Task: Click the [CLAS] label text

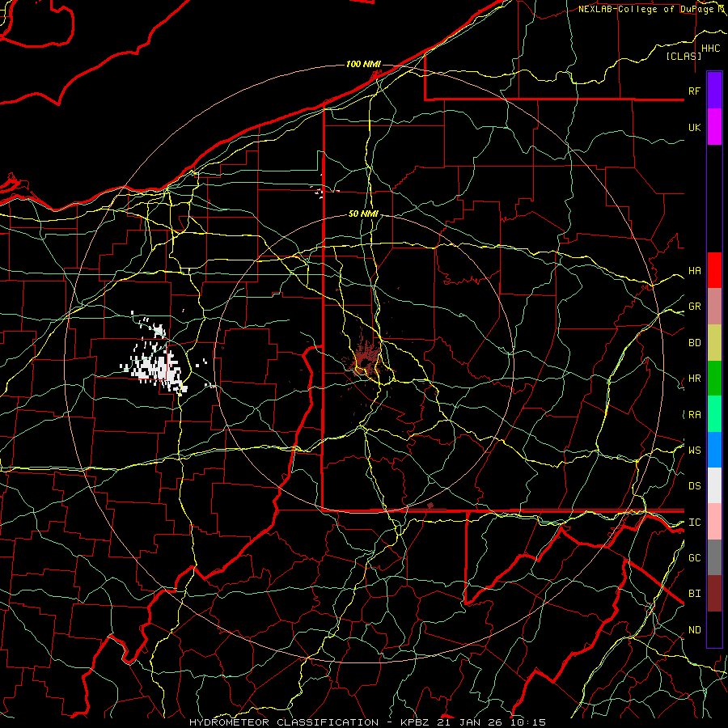Action: coord(684,57)
